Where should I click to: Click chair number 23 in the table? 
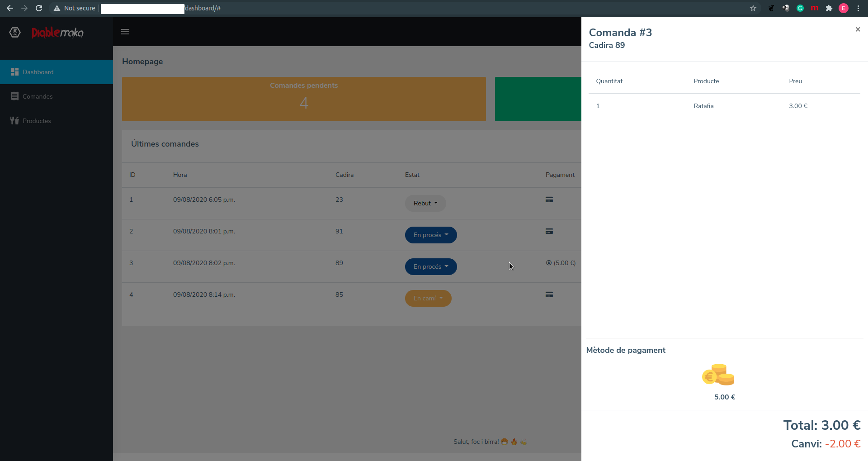pyautogui.click(x=339, y=200)
